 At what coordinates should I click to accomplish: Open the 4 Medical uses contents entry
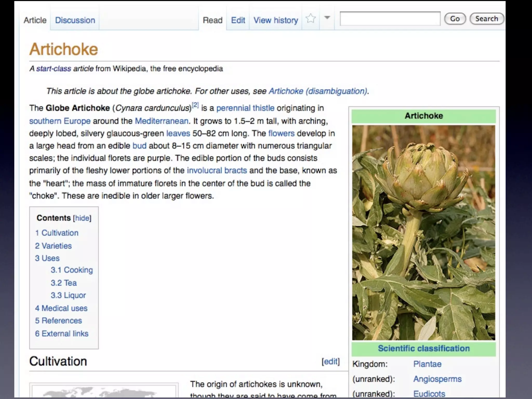[x=61, y=308]
